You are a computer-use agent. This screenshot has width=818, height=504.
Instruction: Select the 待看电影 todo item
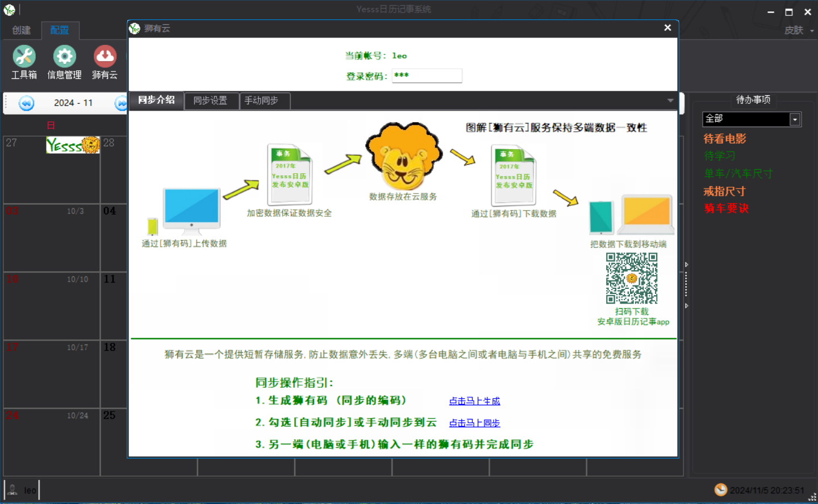click(725, 139)
